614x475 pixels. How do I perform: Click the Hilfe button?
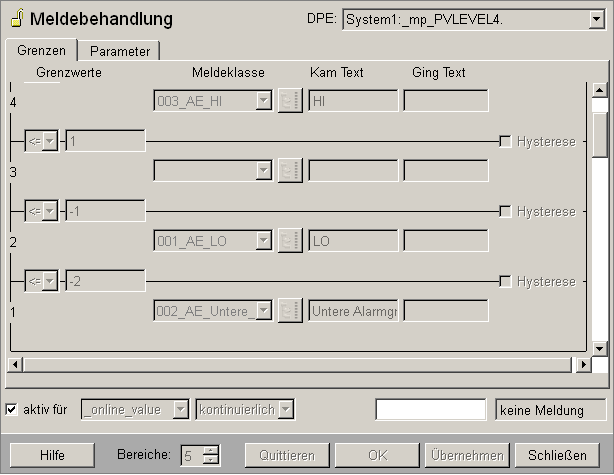pos(52,455)
